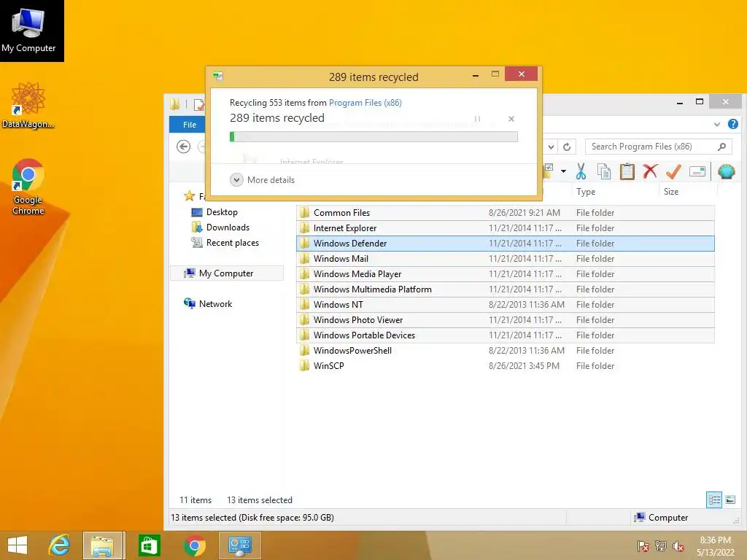Image resolution: width=747 pixels, height=560 pixels.
Task: Click the Cut scissors toolbar icon
Action: pos(581,171)
